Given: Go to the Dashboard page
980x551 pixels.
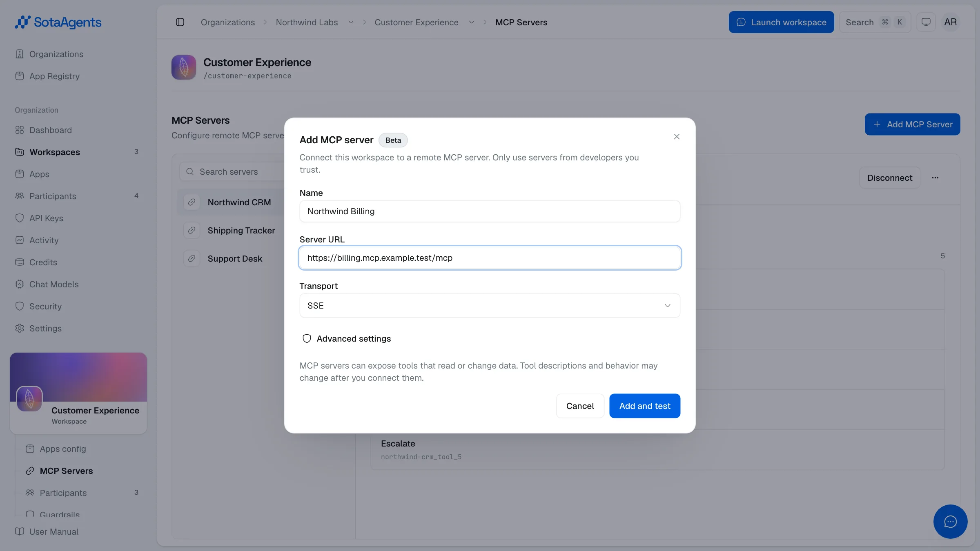Looking at the screenshot, I should point(51,130).
